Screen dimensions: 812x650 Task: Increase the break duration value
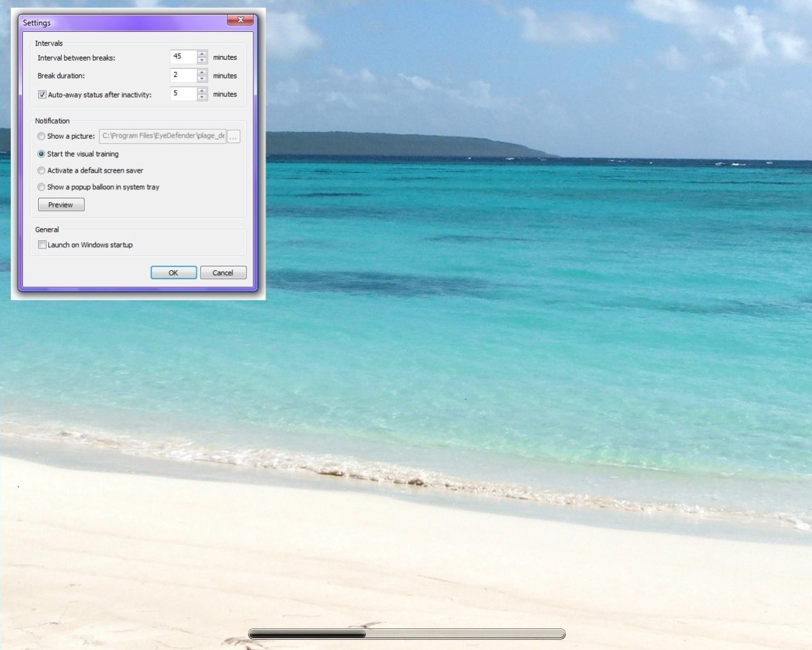[x=202, y=72]
